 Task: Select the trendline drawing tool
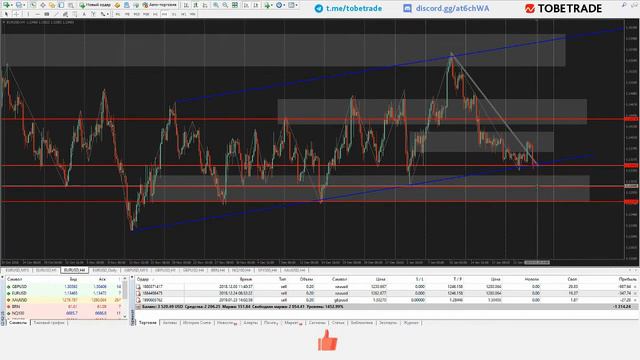point(57,14)
